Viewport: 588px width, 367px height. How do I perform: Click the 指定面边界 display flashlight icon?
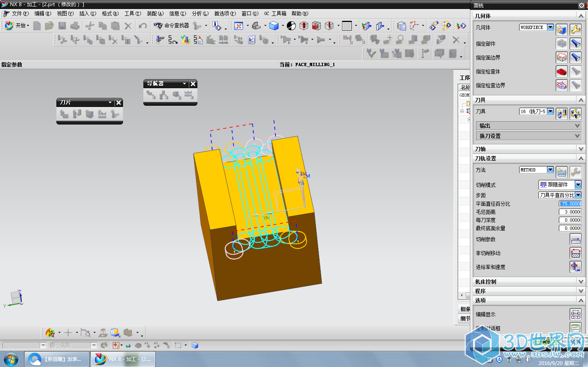pyautogui.click(x=576, y=57)
